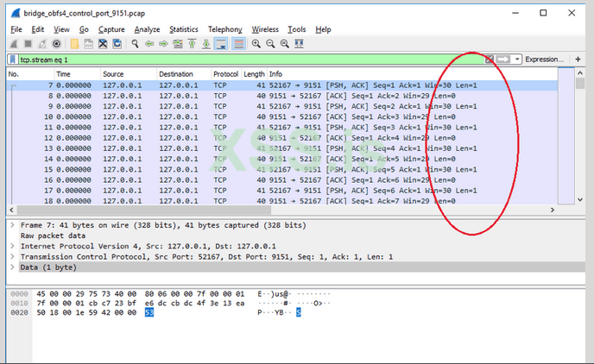Image resolution: width=594 pixels, height=364 pixels.
Task: Select packet number 13 row
Action: click(x=282, y=148)
